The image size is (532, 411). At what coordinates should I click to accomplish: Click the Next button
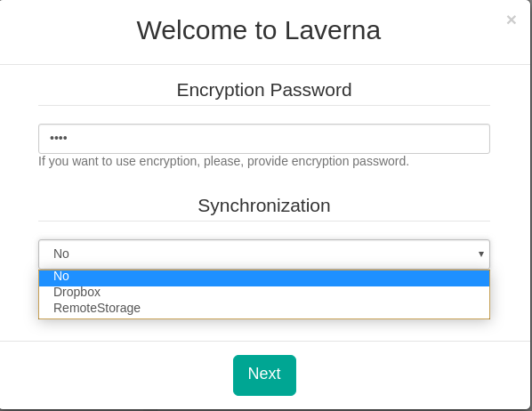(x=264, y=375)
